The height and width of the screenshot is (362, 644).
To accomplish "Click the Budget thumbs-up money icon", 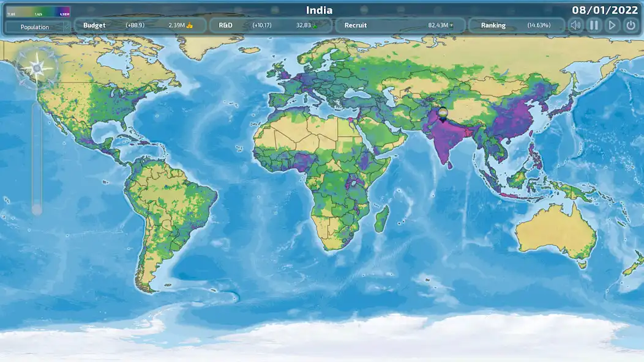I will pos(189,26).
